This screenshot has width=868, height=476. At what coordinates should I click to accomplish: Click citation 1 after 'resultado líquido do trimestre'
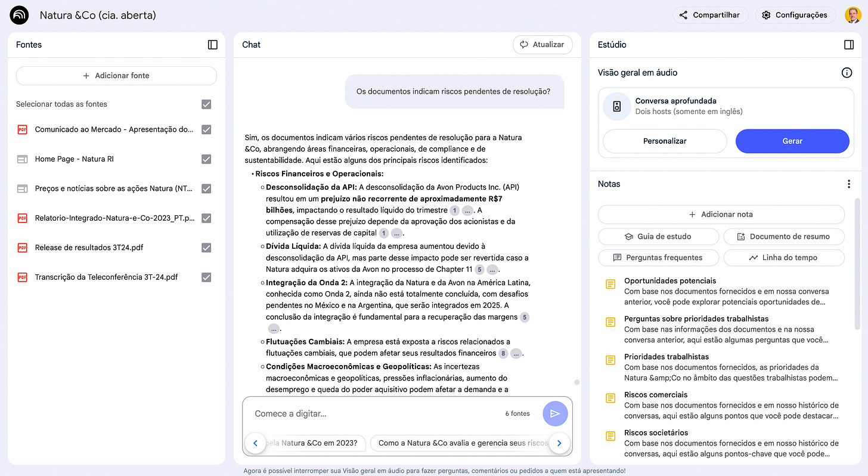pyautogui.click(x=454, y=211)
